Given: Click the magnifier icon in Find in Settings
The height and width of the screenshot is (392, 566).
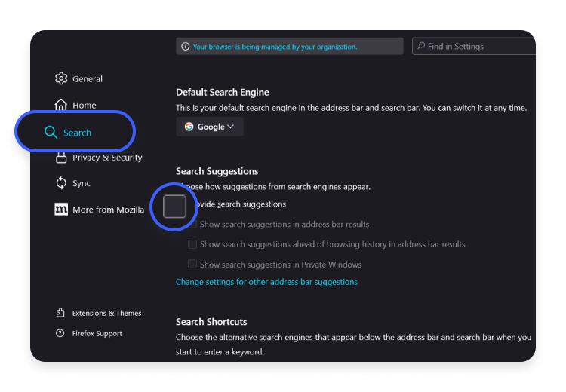Looking at the screenshot, I should point(421,46).
